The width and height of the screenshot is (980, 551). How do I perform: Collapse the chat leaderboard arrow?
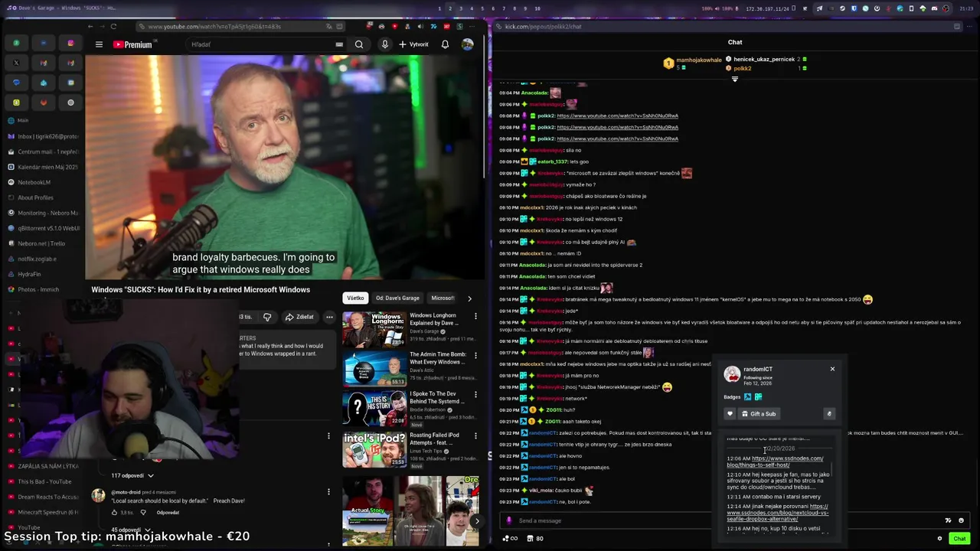click(x=735, y=79)
